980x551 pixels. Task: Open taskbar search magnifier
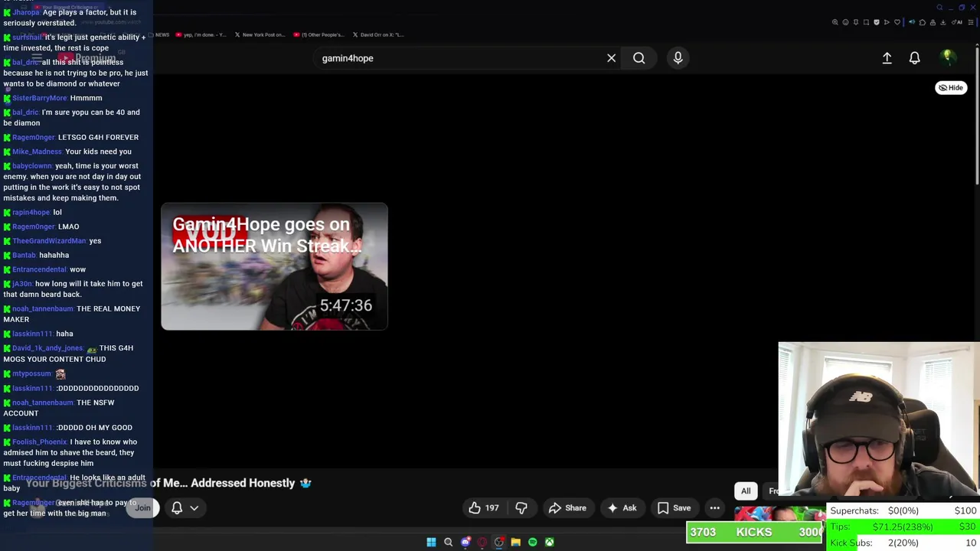click(448, 542)
